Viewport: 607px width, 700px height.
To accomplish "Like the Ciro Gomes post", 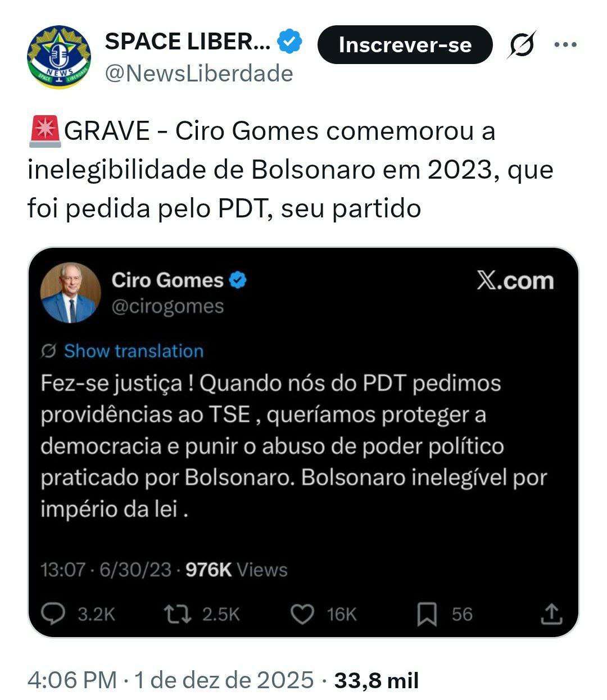I will (302, 613).
